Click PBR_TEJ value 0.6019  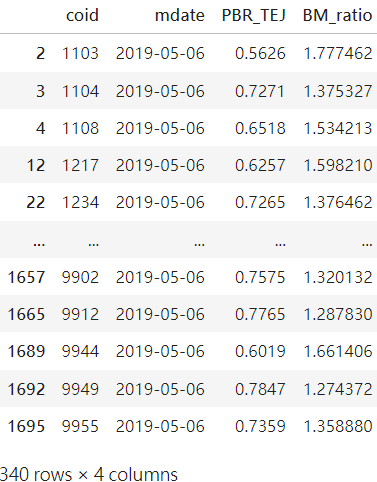pos(260,351)
